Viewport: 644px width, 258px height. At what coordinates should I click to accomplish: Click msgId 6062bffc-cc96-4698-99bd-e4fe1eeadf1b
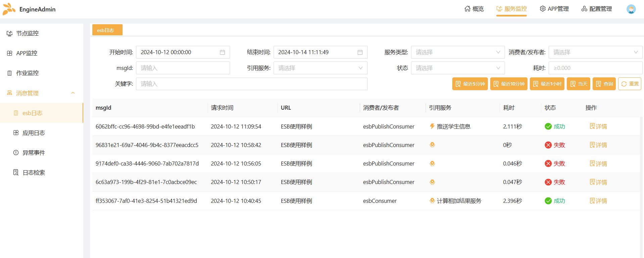click(x=145, y=126)
